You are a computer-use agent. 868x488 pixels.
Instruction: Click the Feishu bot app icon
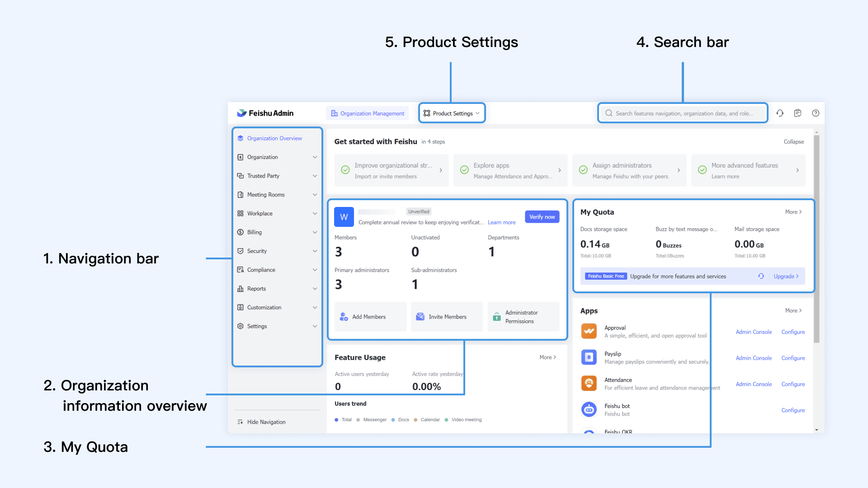(589, 410)
